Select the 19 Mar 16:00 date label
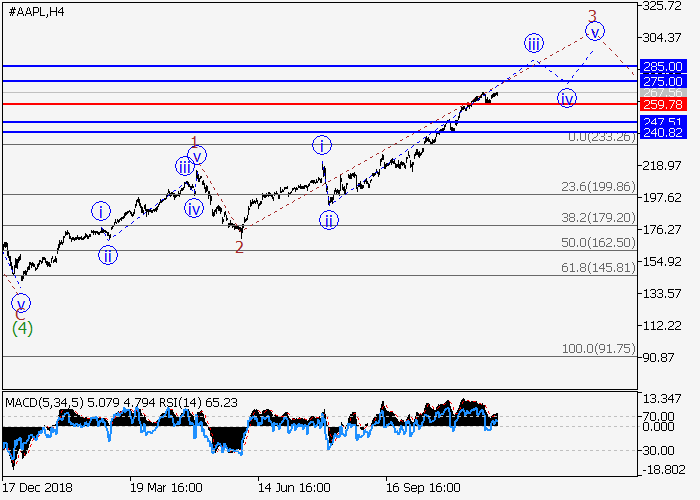The image size is (700, 500). click(166, 488)
